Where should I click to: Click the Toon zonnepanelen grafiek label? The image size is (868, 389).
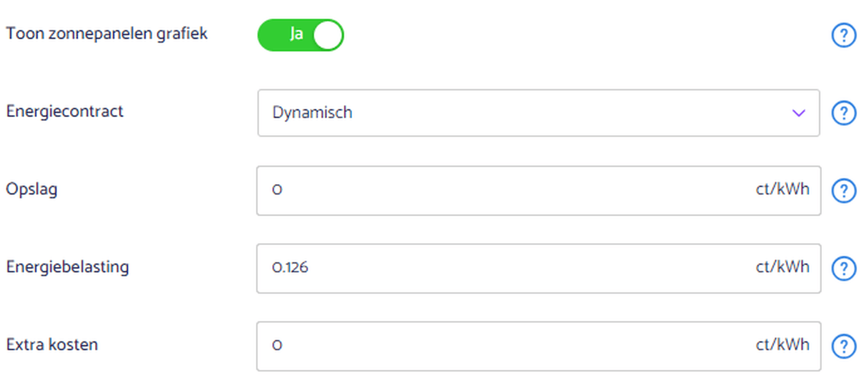point(107,34)
